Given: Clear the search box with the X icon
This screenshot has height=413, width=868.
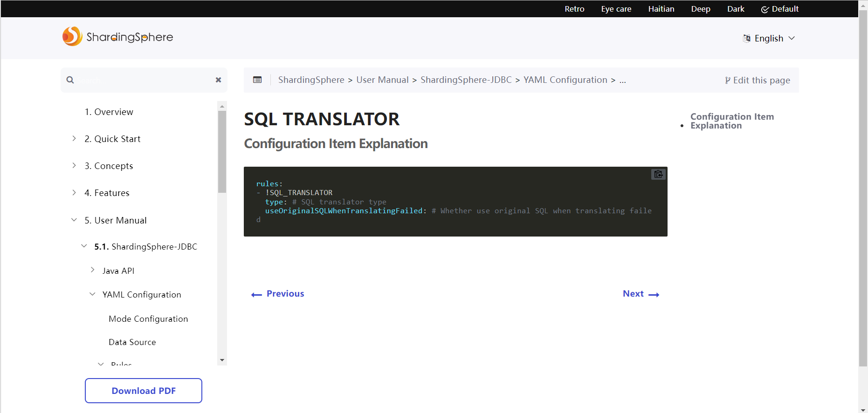Looking at the screenshot, I should (x=218, y=80).
